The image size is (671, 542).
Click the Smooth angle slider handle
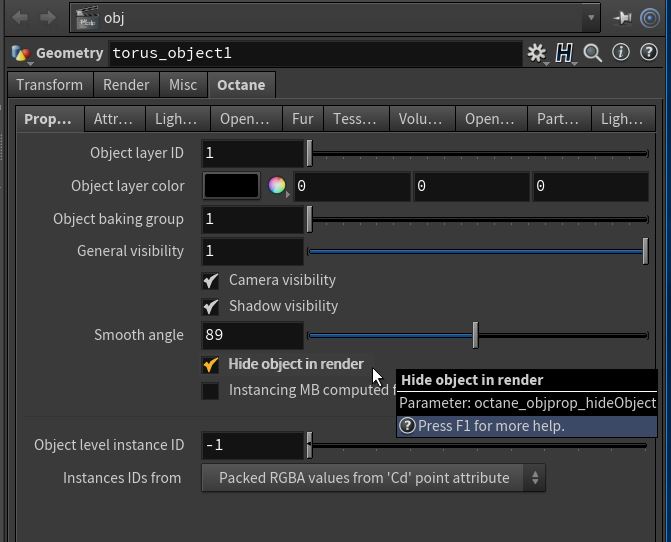click(x=475, y=335)
